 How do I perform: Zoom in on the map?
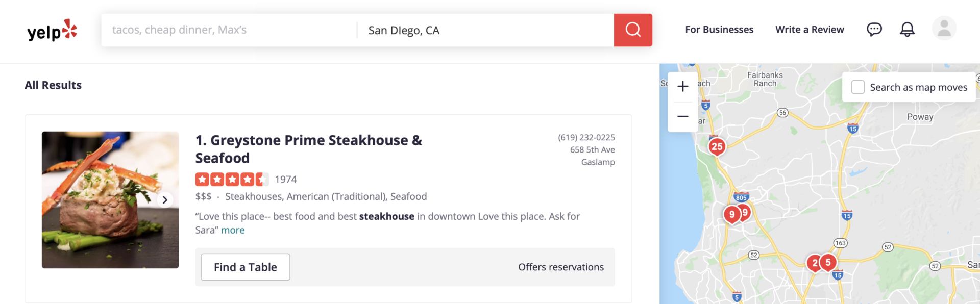click(683, 87)
